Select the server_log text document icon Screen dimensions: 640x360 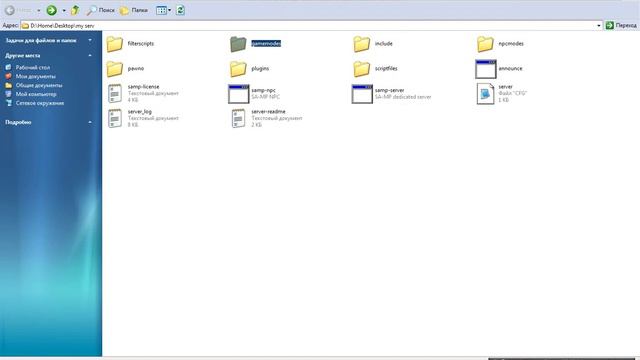[115, 118]
